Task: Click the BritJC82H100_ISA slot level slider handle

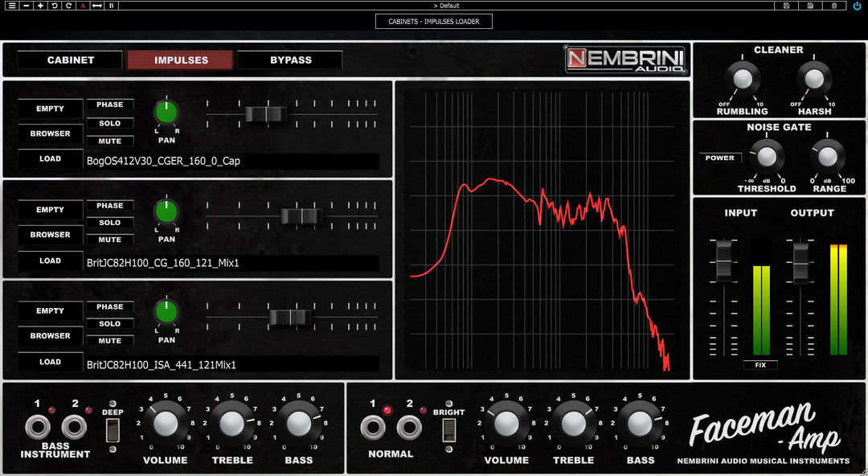Action: [x=290, y=318]
